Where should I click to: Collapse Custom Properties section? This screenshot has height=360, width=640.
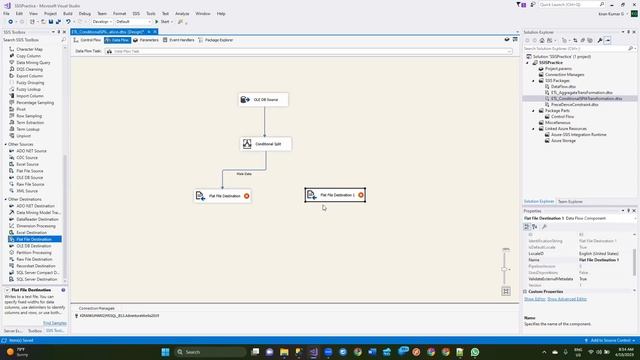pos(525,291)
